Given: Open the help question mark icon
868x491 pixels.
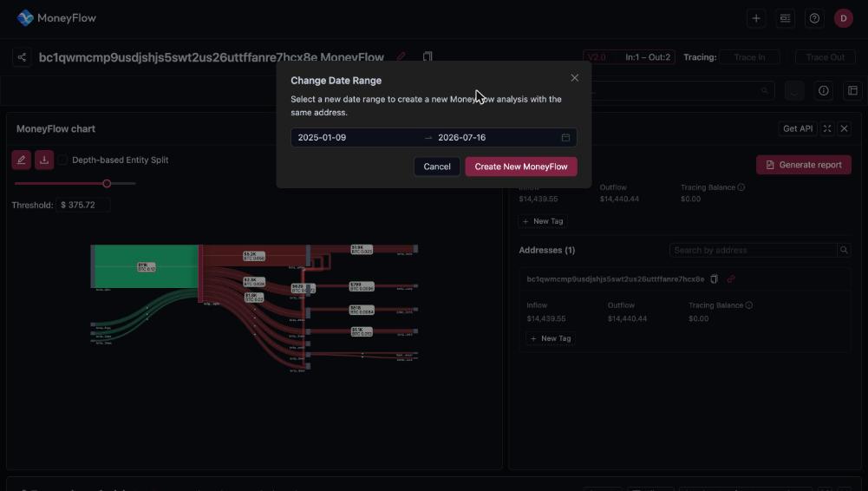Looking at the screenshot, I should coord(814,18).
